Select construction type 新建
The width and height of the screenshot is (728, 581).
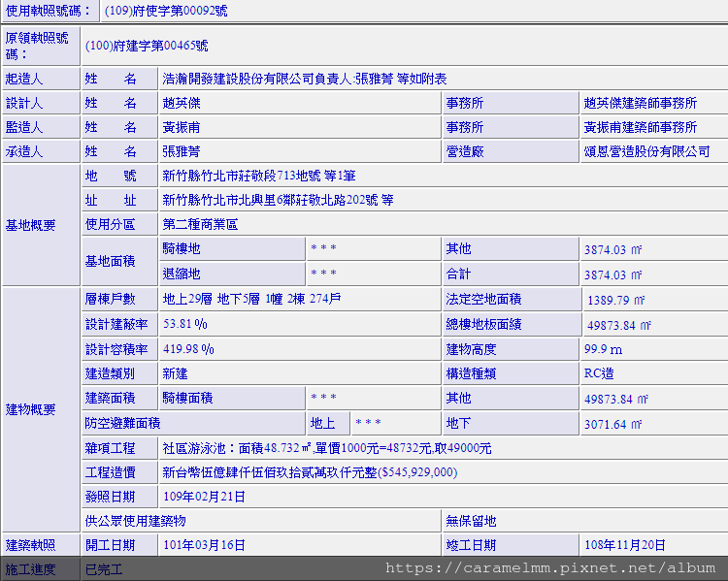point(175,373)
